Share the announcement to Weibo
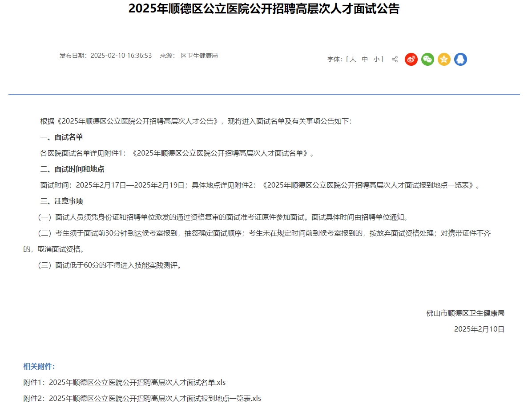The width and height of the screenshot is (532, 412). pyautogui.click(x=411, y=60)
